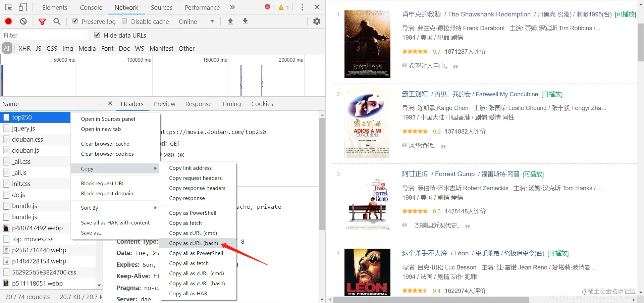Open Farewell My Concubine title link
This screenshot has width=644, height=303.
[x=470, y=94]
